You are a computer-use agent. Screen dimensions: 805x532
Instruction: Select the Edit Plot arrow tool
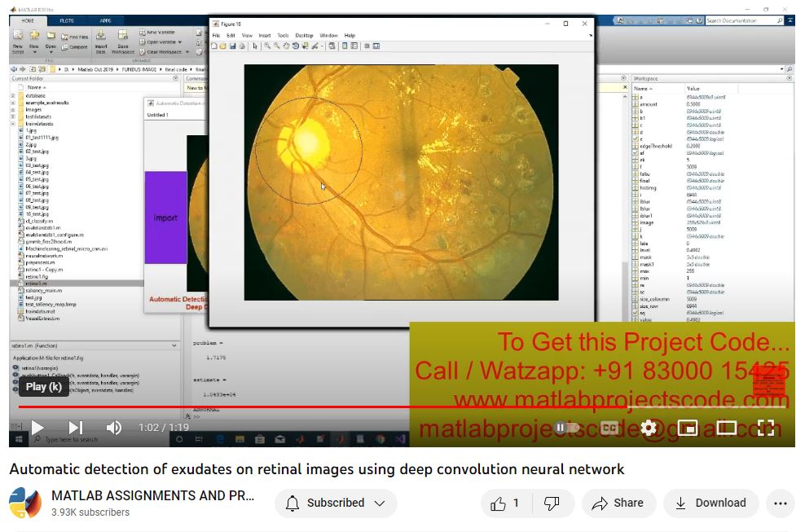click(255, 46)
